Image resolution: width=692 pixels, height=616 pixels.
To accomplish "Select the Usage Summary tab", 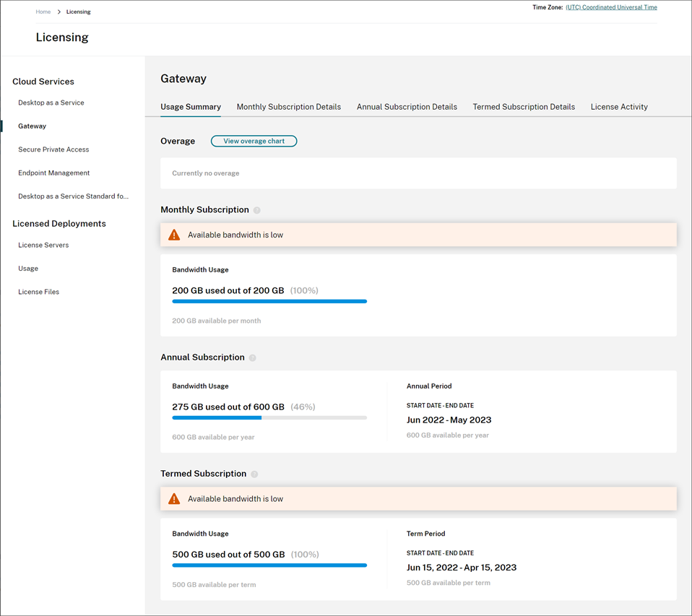I will pyautogui.click(x=190, y=106).
